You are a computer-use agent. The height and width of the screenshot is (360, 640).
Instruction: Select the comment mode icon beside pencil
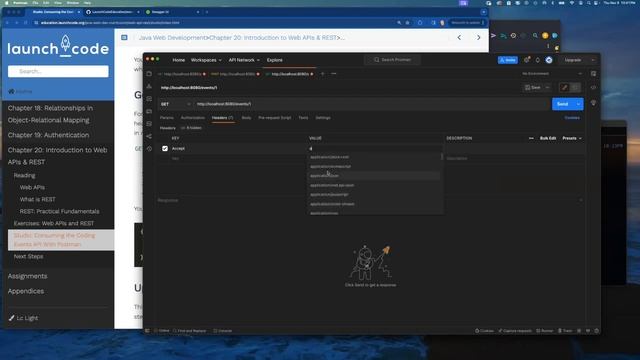coord(575,87)
